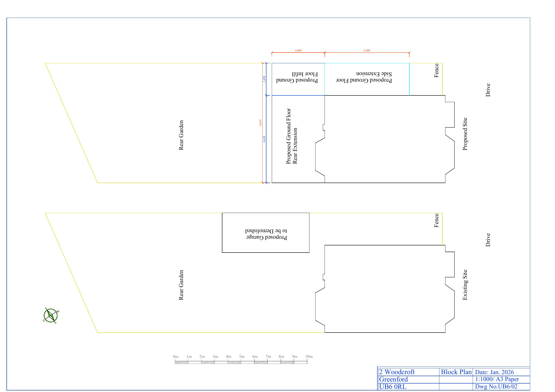Click the 4,000 dimension label
The image size is (555, 392).
[298, 51]
